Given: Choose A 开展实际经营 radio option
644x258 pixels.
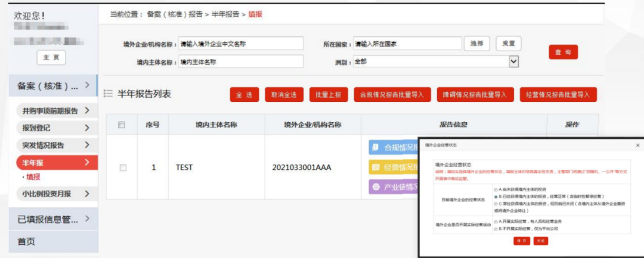Looking at the screenshot, I should (496, 221).
